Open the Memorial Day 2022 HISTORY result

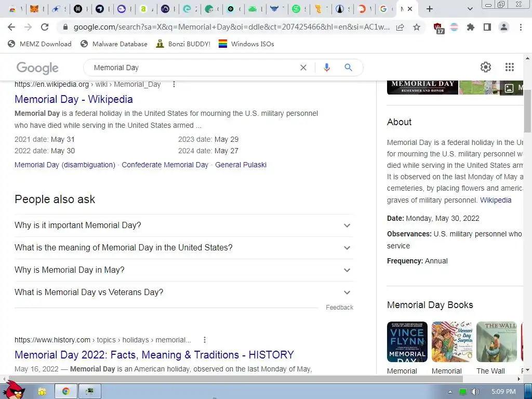click(x=154, y=354)
